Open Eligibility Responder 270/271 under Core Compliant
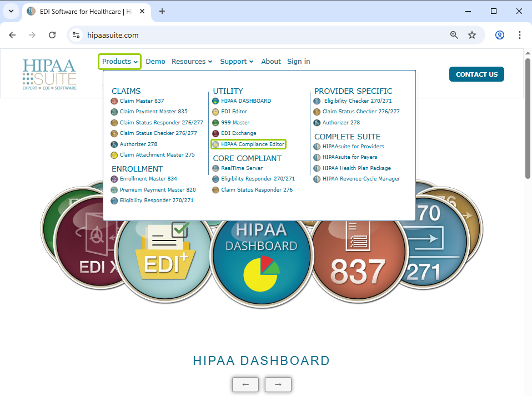Image resolution: width=532 pixels, height=396 pixels. point(258,178)
